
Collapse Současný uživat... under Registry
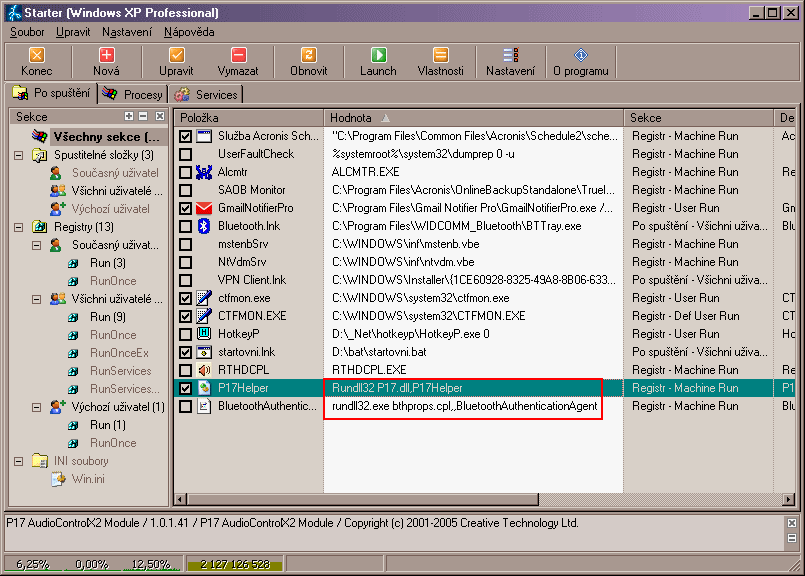point(36,245)
